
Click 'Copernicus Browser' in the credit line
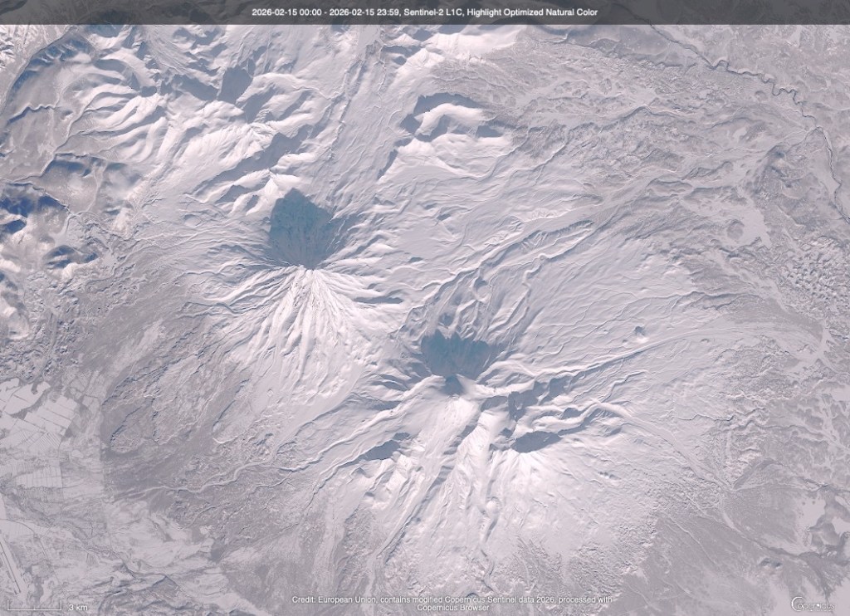[452, 607]
